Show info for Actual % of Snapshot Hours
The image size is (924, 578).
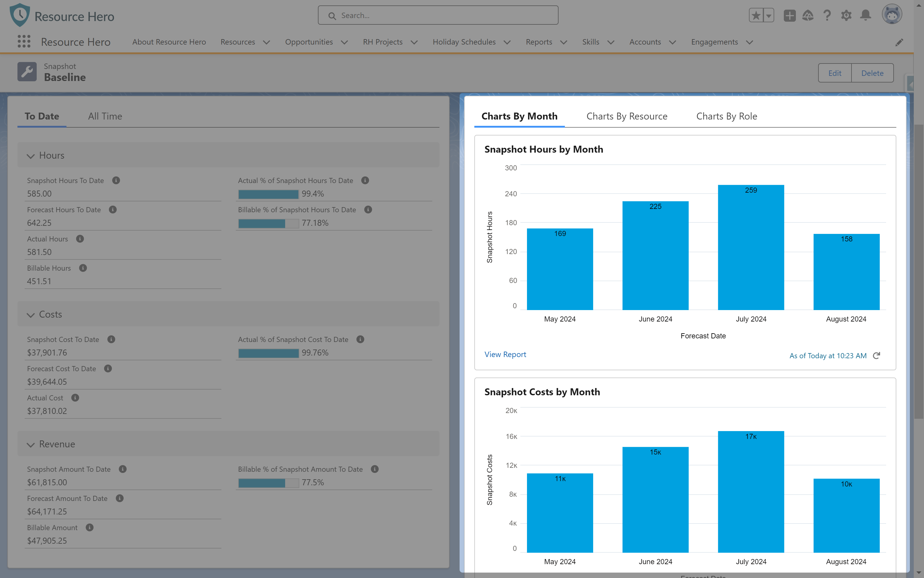365,180
